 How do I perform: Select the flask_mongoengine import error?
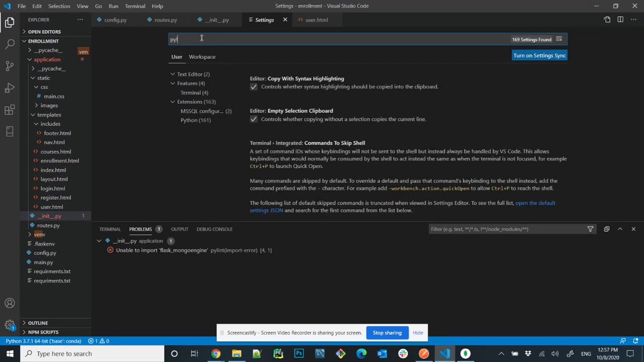click(x=194, y=250)
